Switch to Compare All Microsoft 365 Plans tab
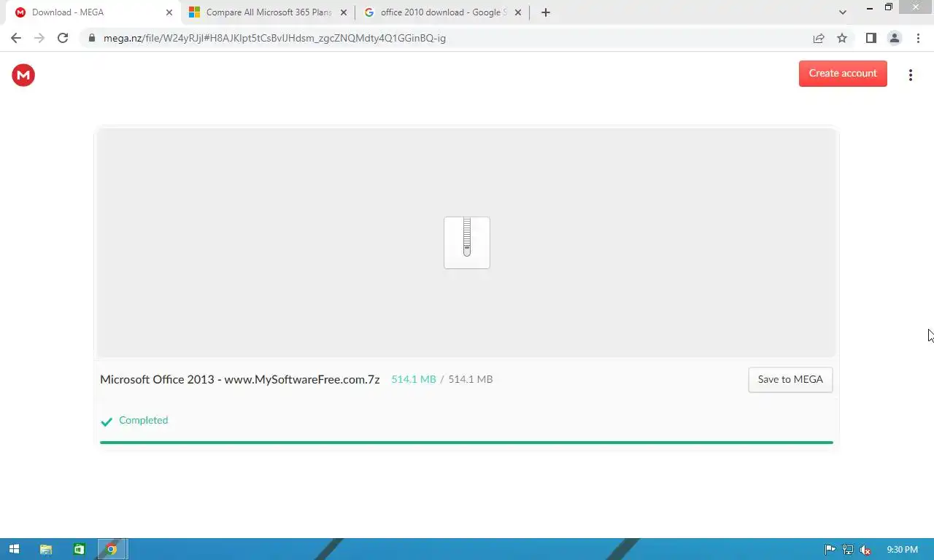This screenshot has width=934, height=560. click(268, 12)
